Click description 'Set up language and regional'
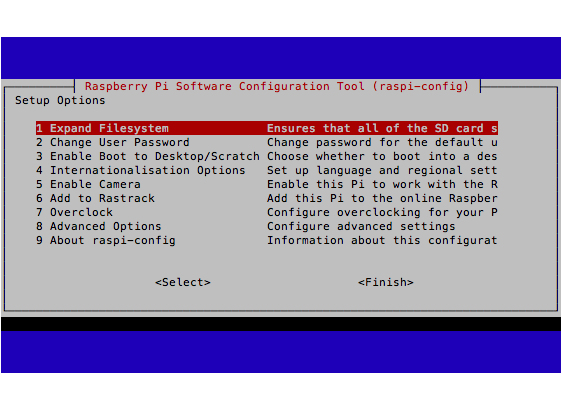 tap(365, 170)
